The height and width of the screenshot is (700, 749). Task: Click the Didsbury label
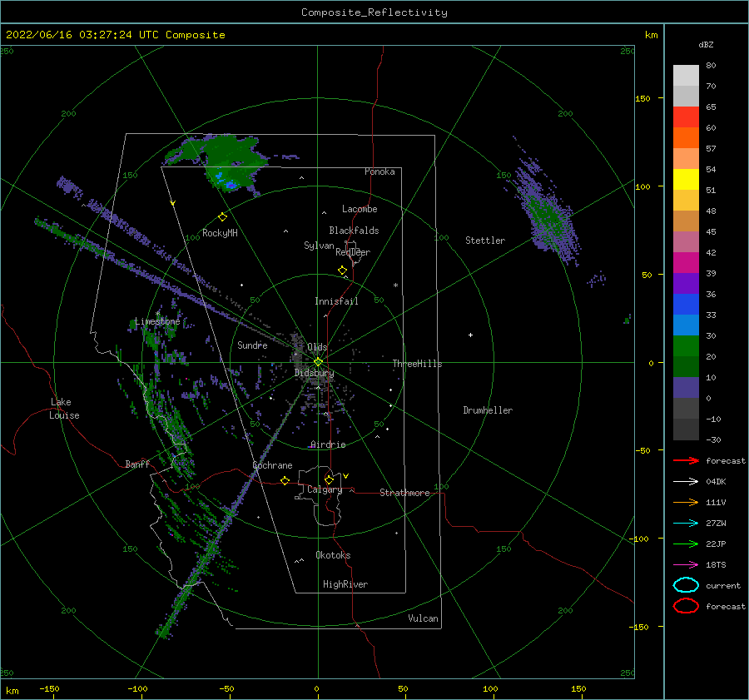click(315, 373)
